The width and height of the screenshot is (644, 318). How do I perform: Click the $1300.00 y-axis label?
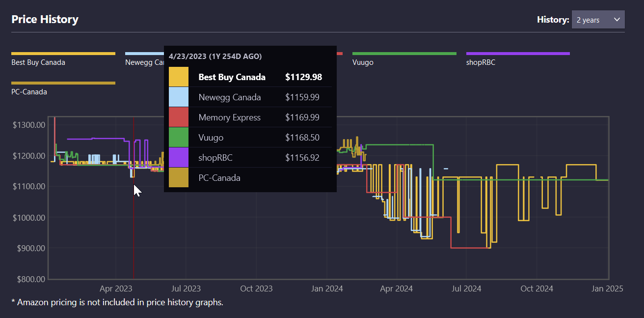(28, 125)
